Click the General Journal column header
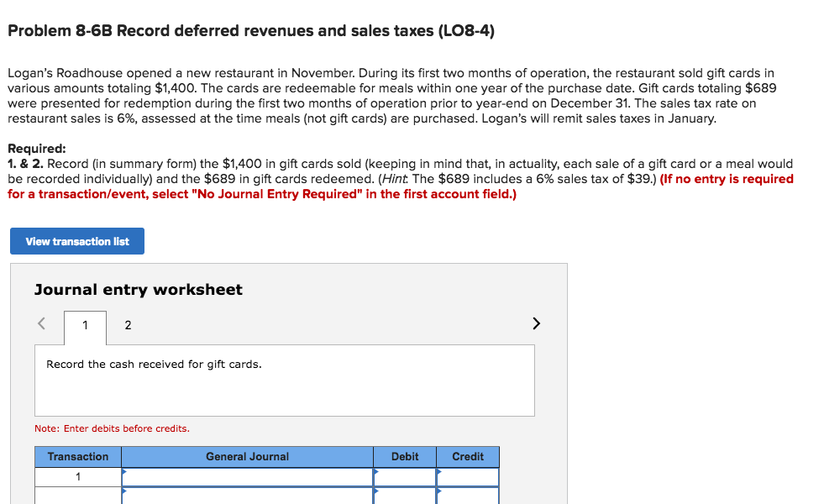Viewport: 824px width, 504px height. pyautogui.click(x=248, y=456)
